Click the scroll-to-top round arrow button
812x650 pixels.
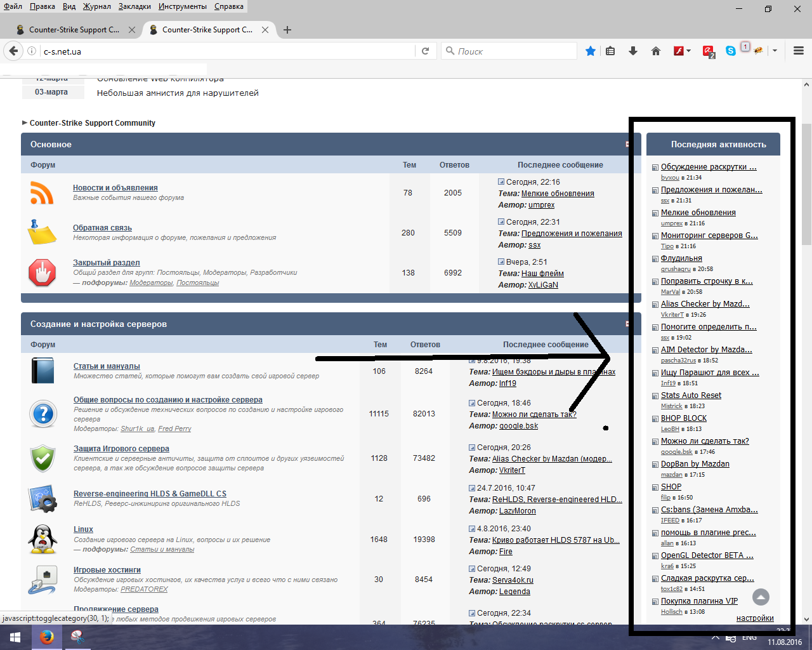(761, 597)
